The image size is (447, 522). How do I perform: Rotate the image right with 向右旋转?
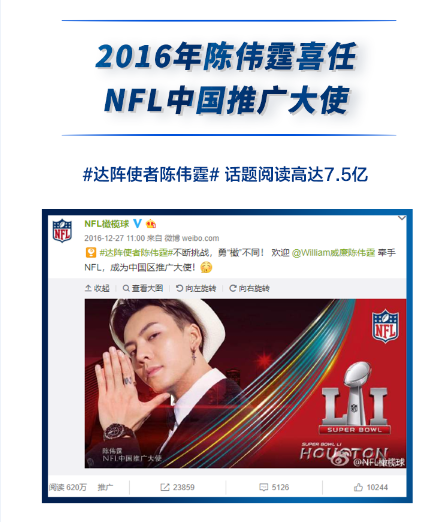tap(249, 288)
